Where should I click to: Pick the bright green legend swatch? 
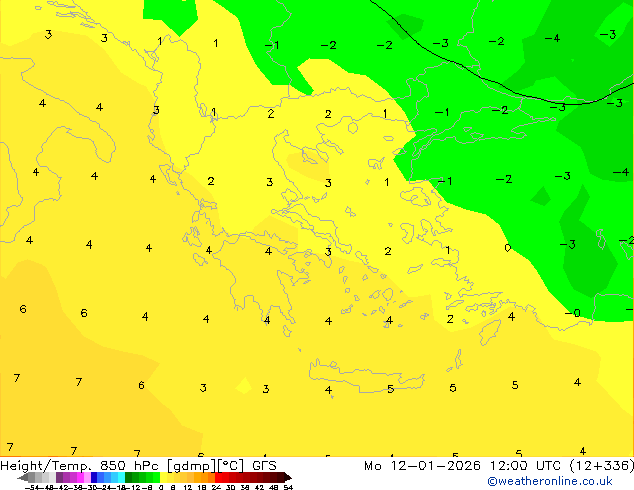point(156,477)
